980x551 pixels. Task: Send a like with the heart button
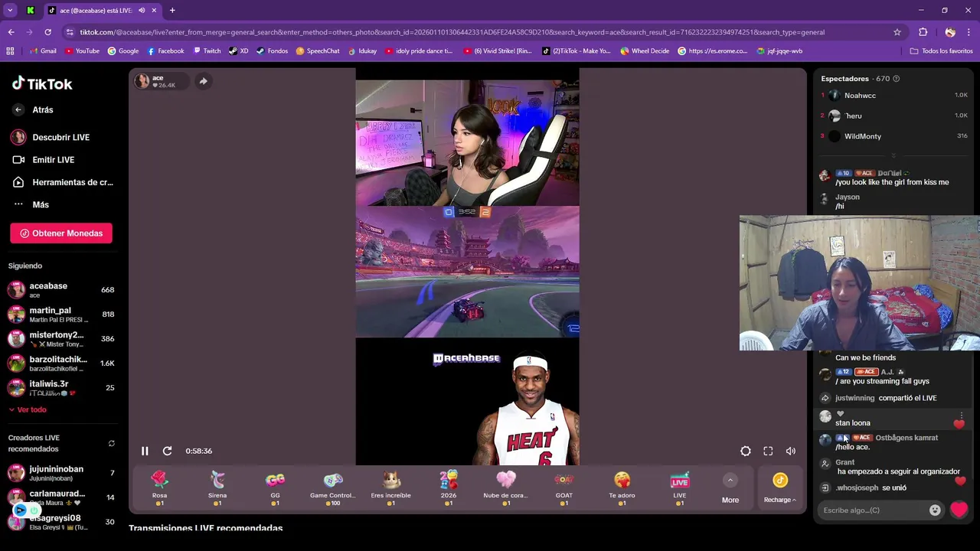tap(959, 510)
